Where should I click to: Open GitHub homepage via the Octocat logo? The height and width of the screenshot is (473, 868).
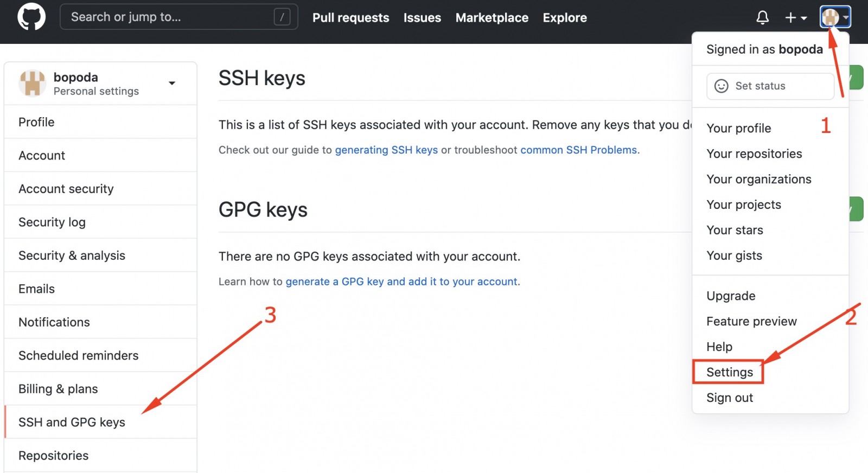pos(31,16)
